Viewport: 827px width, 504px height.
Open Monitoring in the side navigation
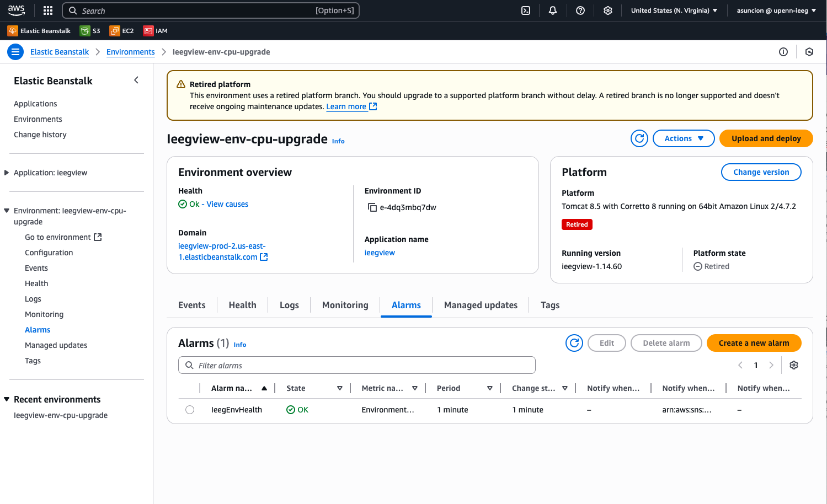click(x=44, y=314)
